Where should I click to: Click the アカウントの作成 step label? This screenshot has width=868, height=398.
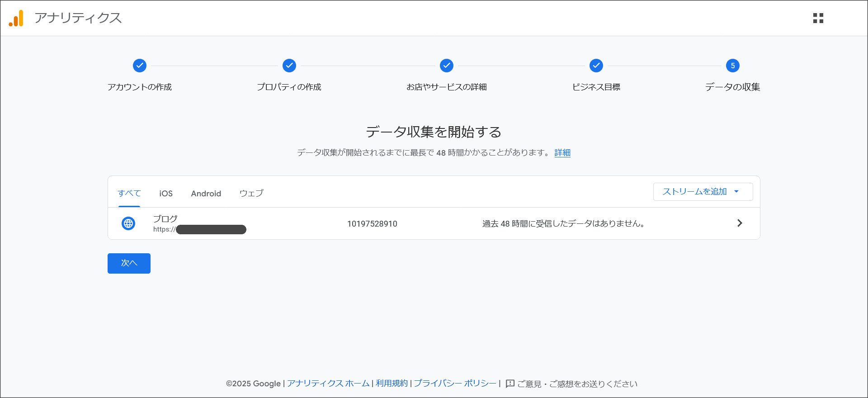[x=140, y=87]
